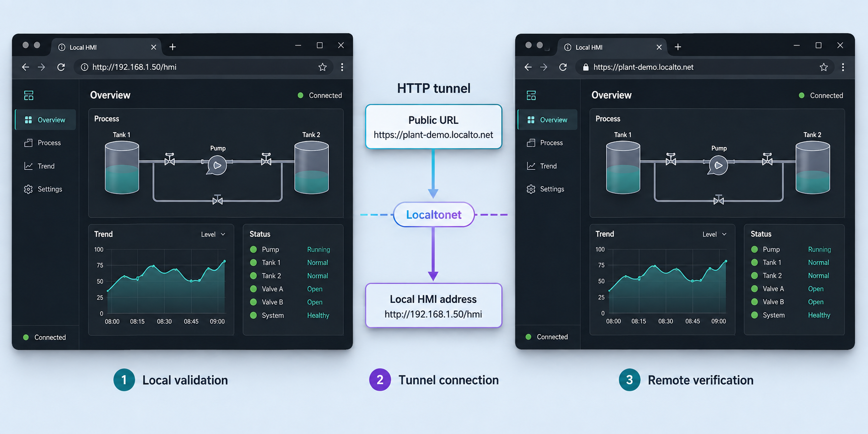Open Level dropdown in left Trend panel
Image resolution: width=868 pixels, height=434 pixels.
[x=213, y=234]
